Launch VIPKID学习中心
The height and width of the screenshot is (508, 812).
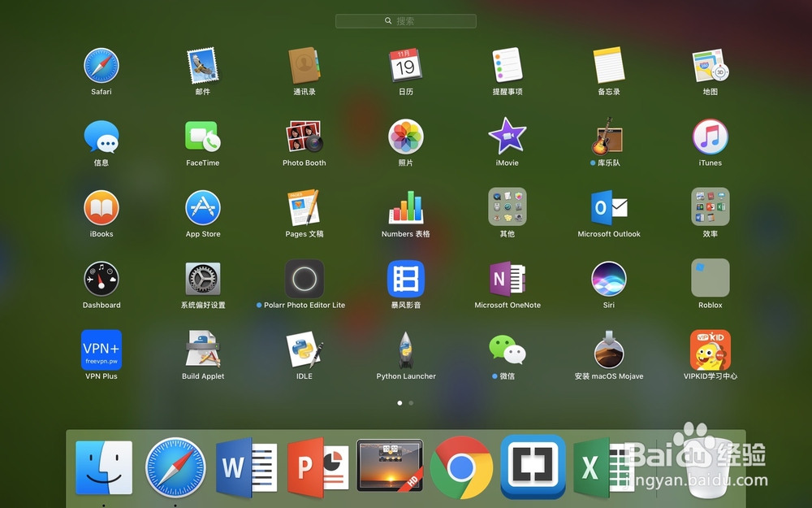click(710, 350)
